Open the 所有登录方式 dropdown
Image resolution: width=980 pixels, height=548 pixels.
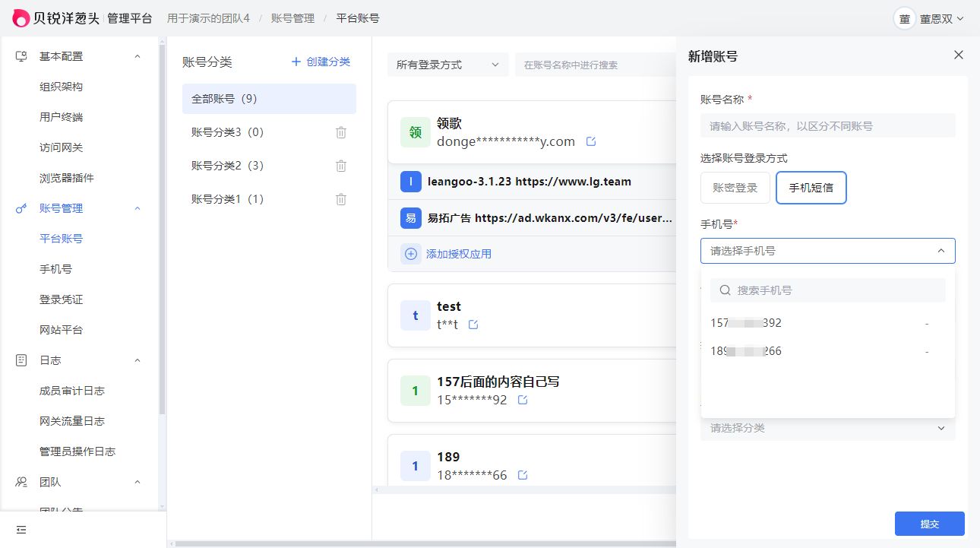click(x=448, y=65)
